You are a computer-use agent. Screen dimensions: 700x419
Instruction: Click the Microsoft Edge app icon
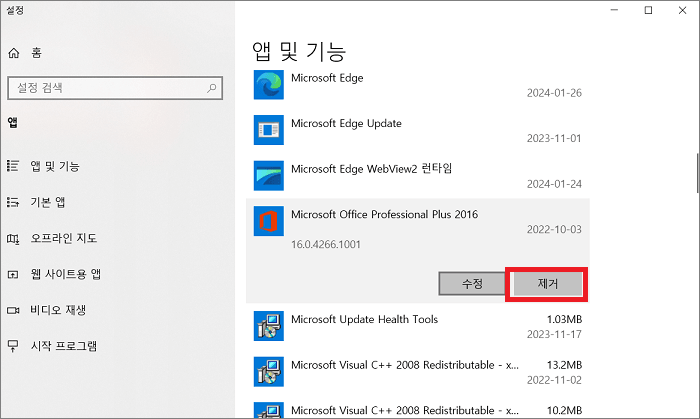[269, 84]
